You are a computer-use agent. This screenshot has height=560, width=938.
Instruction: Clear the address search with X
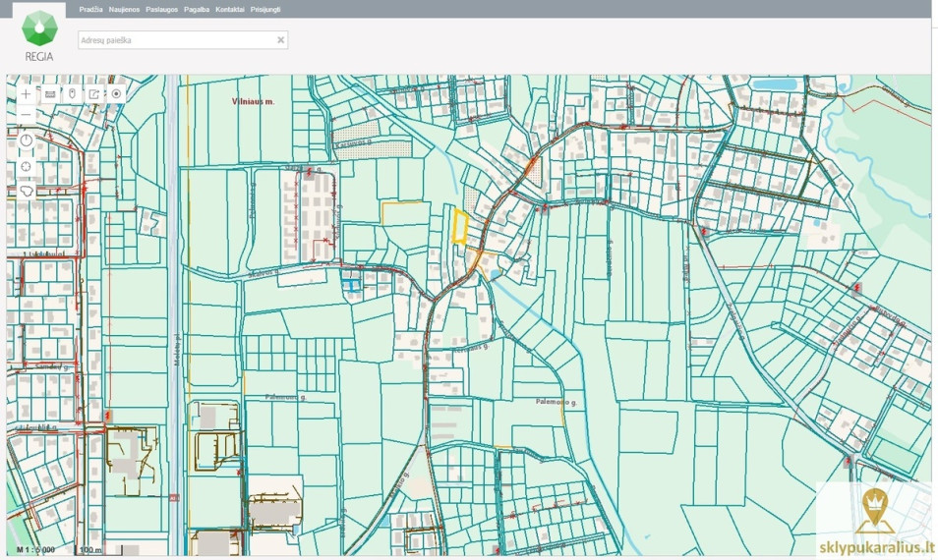tap(280, 40)
